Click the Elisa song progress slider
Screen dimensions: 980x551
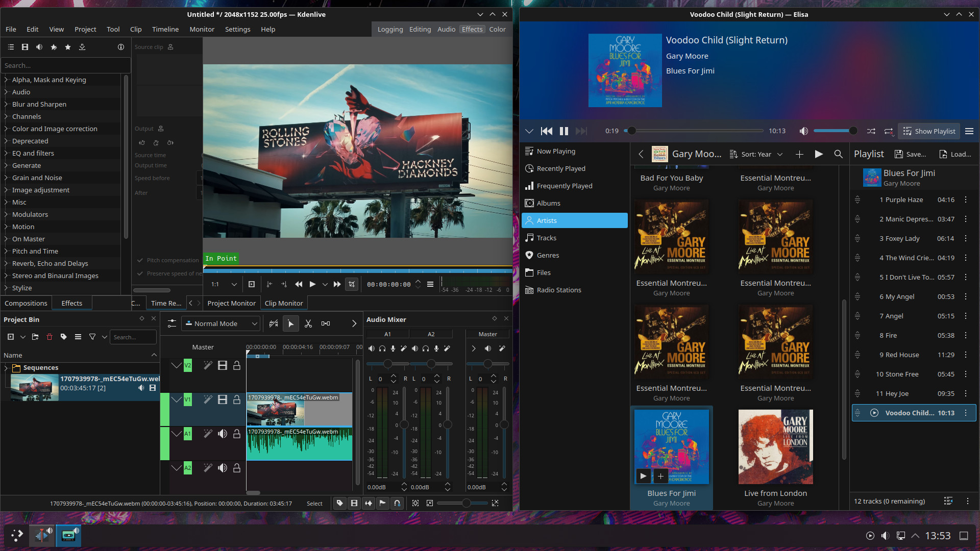pyautogui.click(x=693, y=131)
